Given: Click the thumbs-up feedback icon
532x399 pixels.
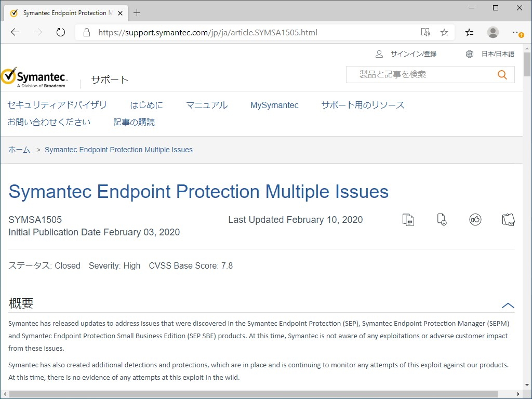Looking at the screenshot, I should click(475, 220).
